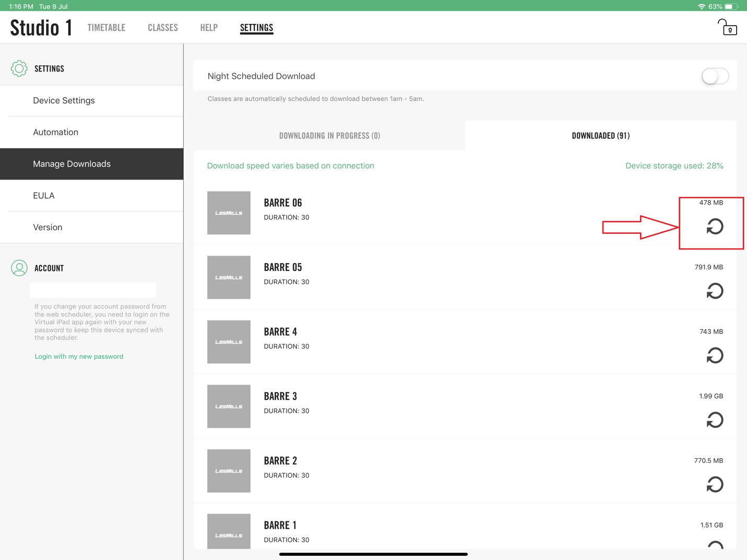The width and height of the screenshot is (747, 560).
Task: Click the 770.5 MB size label
Action: (x=709, y=460)
